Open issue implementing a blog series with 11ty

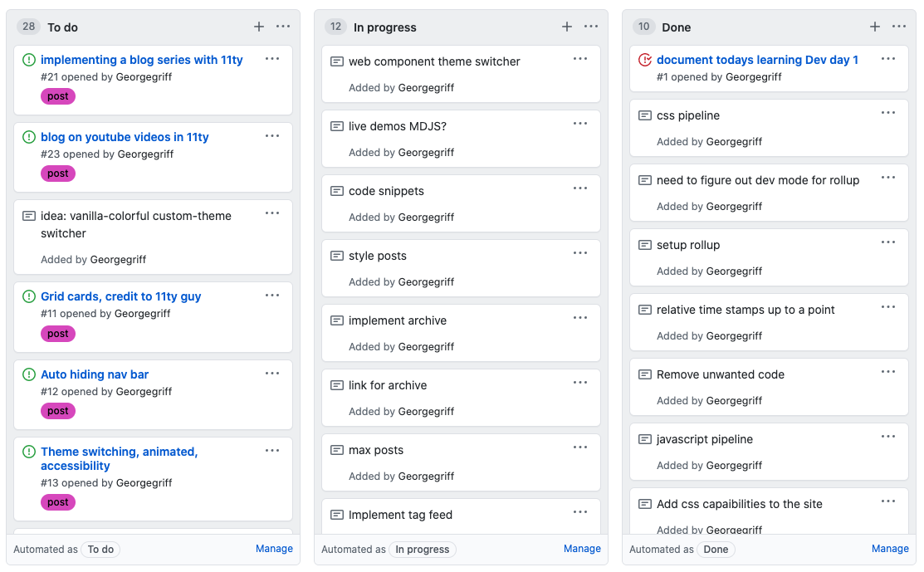coord(141,60)
